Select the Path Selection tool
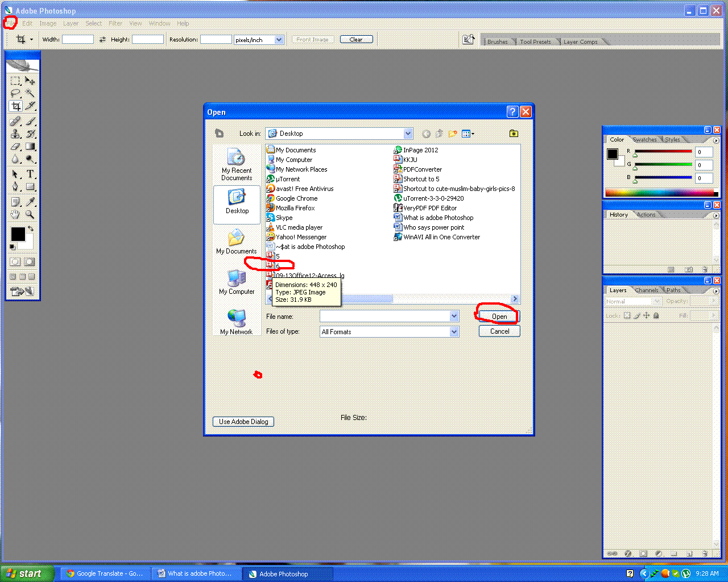 click(15, 174)
